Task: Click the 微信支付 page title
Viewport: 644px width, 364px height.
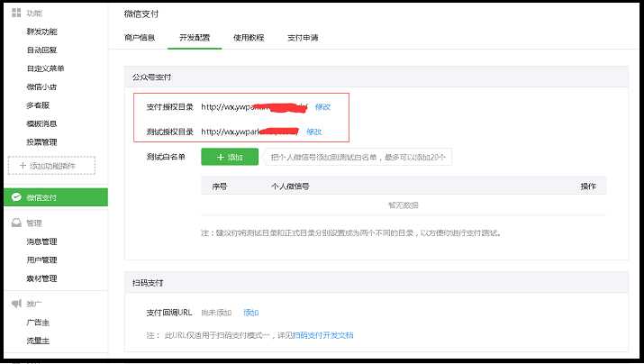Action: [141, 14]
